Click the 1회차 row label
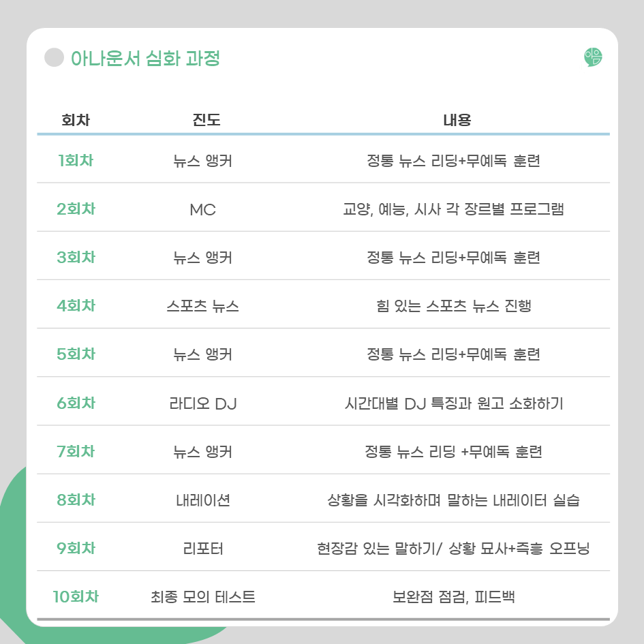Image resolution: width=644 pixels, height=644 pixels. pyautogui.click(x=76, y=161)
